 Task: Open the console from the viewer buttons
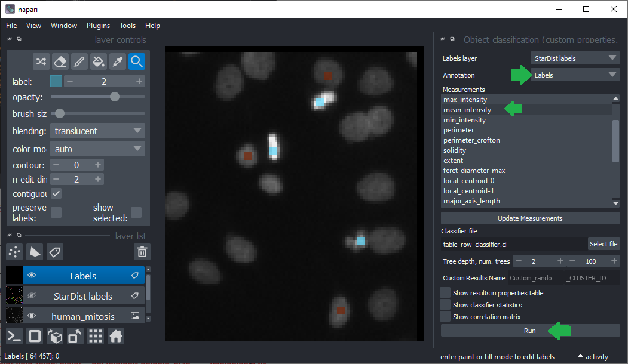pyautogui.click(x=15, y=337)
